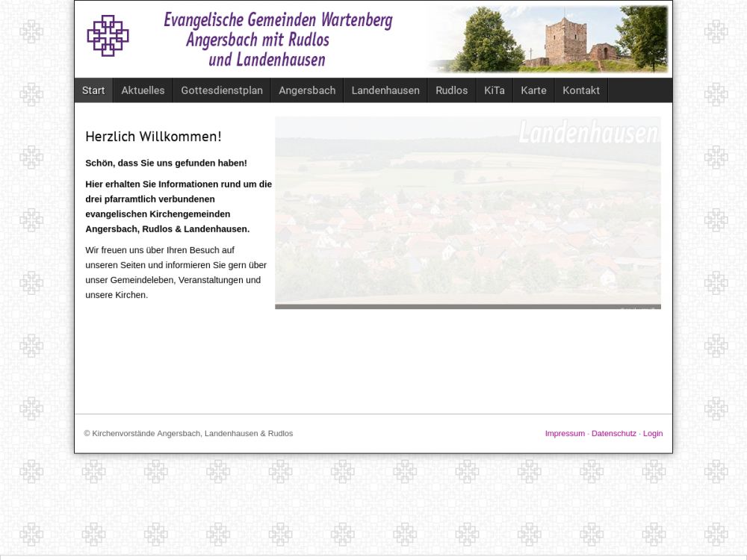Image resolution: width=747 pixels, height=560 pixels.
Task: Click the bold "Schön, dass Sie uns gefunden haben!" line
Action: [166, 164]
